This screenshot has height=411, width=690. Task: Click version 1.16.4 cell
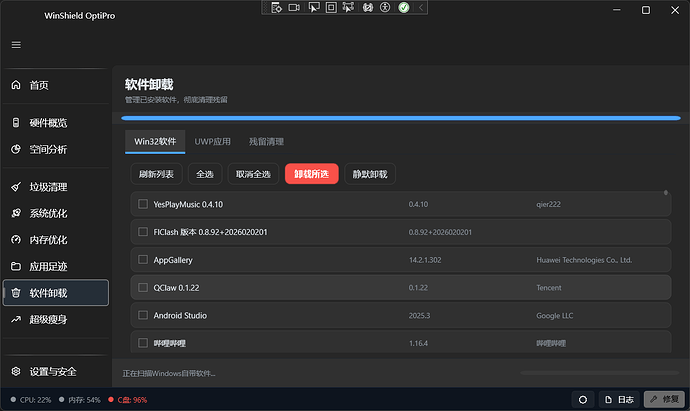click(x=418, y=343)
